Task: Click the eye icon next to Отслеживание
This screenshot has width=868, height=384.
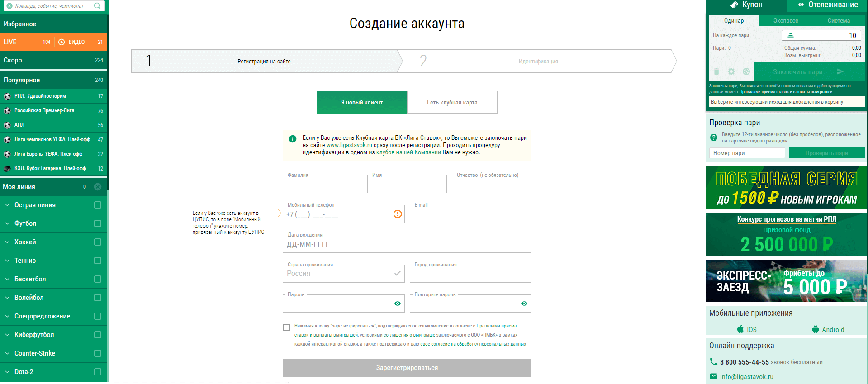Action: tap(801, 5)
